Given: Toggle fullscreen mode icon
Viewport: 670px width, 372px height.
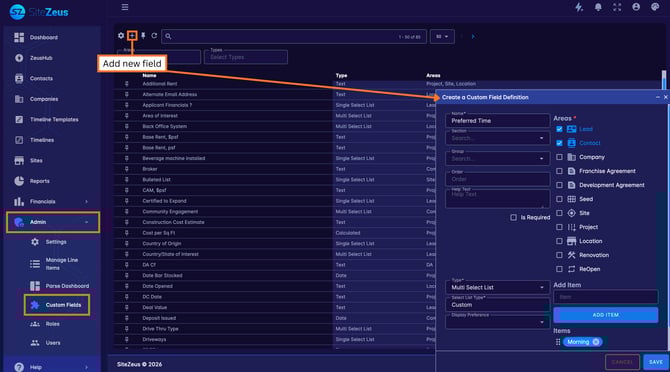Looking at the screenshot, I should tap(617, 7).
